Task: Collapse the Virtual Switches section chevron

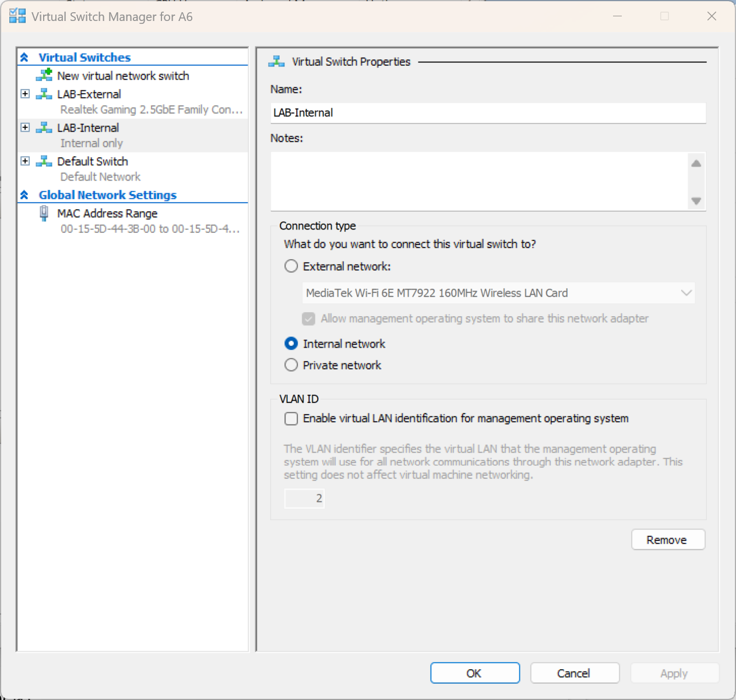Action: coord(24,57)
